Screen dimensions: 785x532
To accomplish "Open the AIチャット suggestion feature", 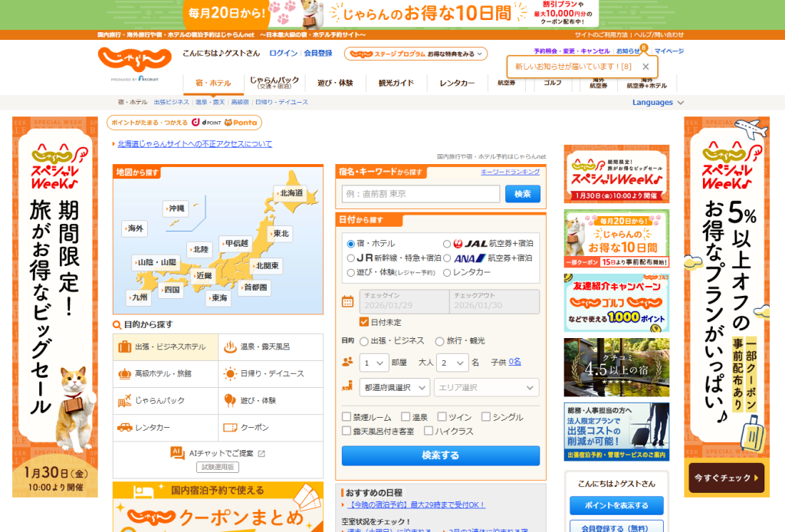I will [218, 454].
